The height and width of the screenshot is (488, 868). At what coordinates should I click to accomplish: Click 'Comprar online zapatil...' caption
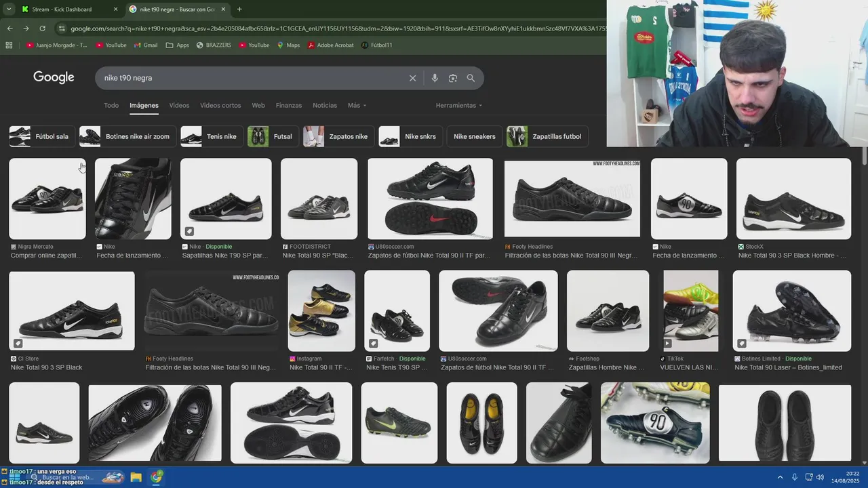click(46, 256)
